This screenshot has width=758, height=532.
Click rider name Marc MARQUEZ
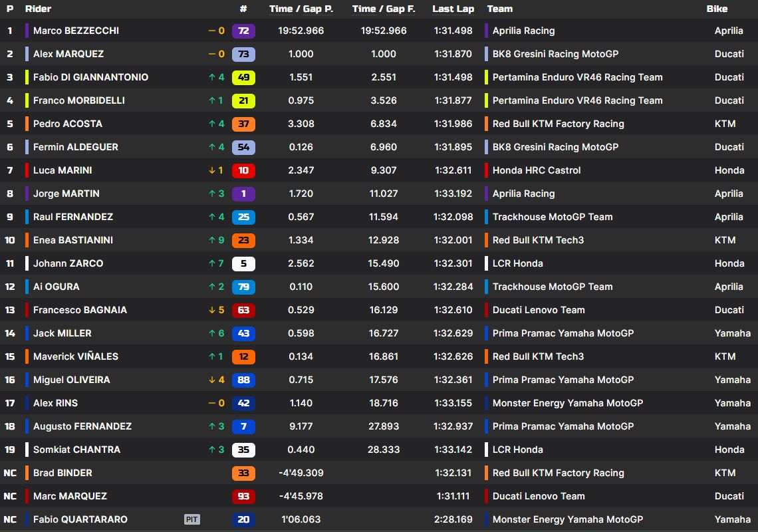tap(70, 496)
